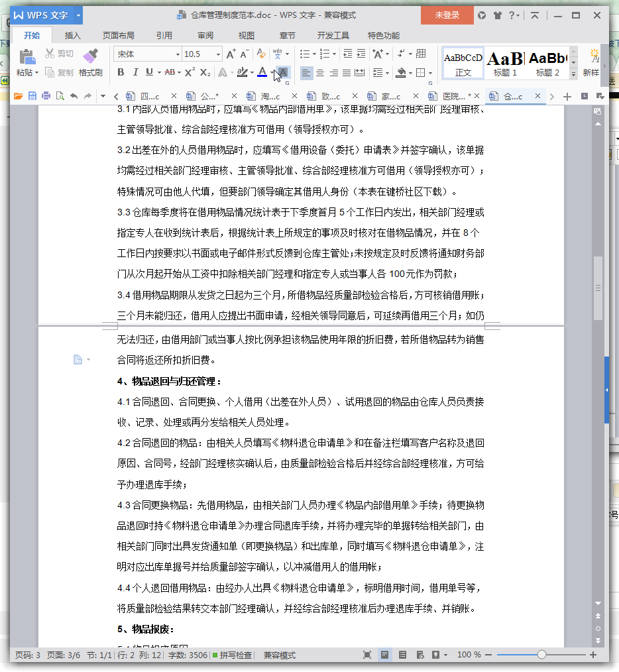Click the insert table grid icon
Viewport: 619px width, 672px height.
[421, 54]
